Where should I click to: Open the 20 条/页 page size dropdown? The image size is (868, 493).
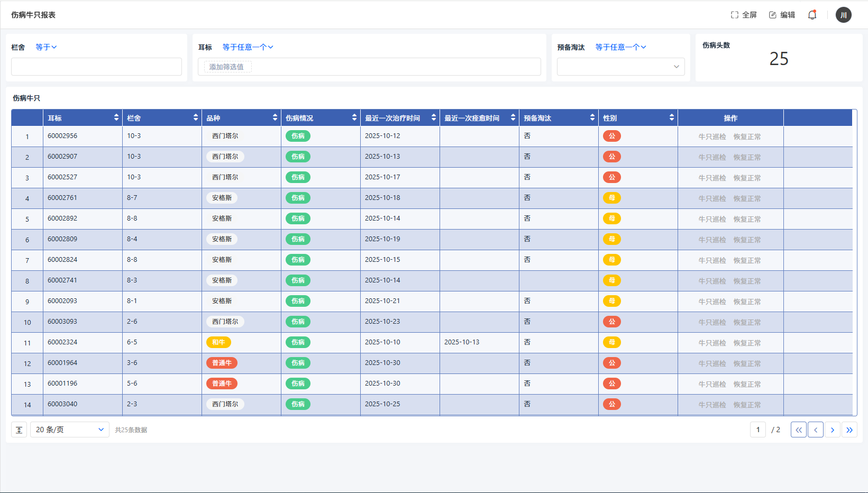70,430
